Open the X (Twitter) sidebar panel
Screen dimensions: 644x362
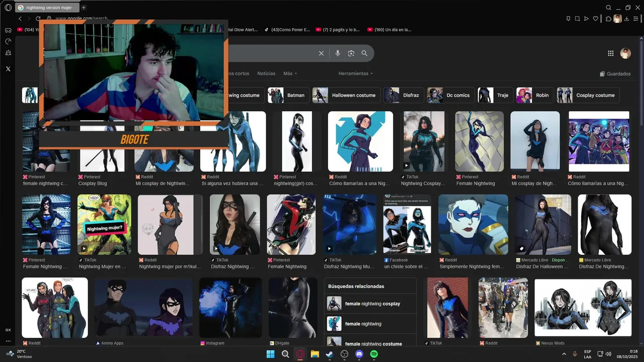point(8,69)
